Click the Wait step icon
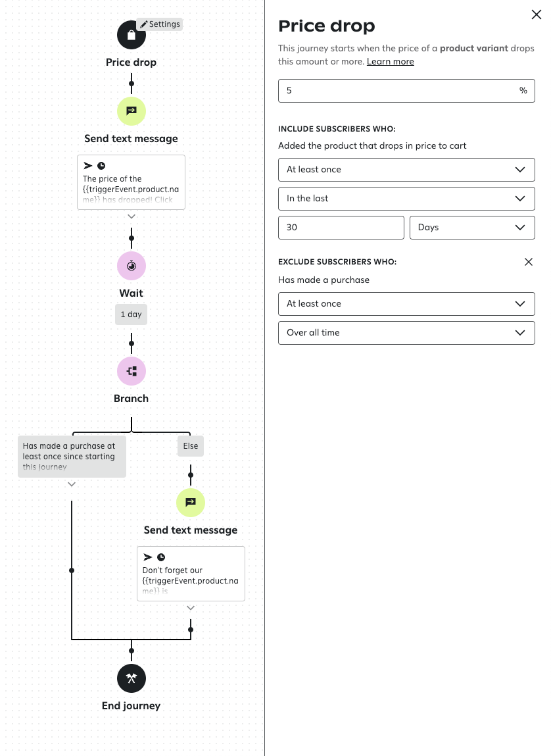 click(131, 266)
